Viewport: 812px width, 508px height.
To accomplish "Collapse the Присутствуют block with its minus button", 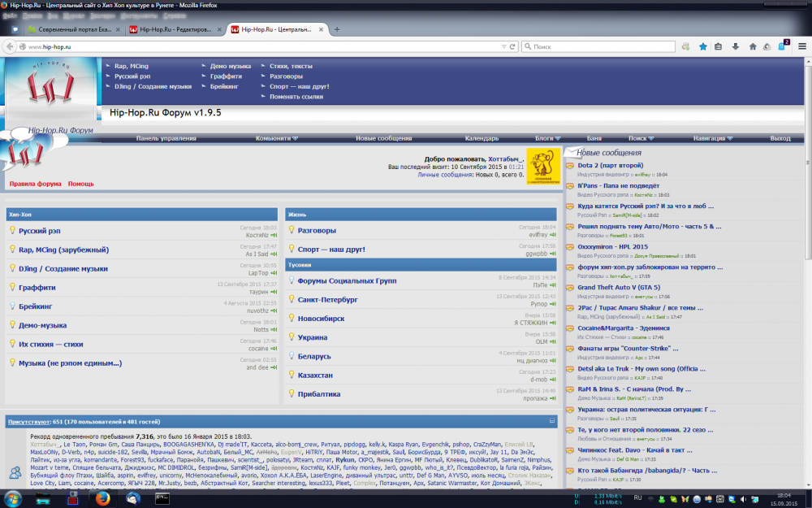I will coord(551,421).
